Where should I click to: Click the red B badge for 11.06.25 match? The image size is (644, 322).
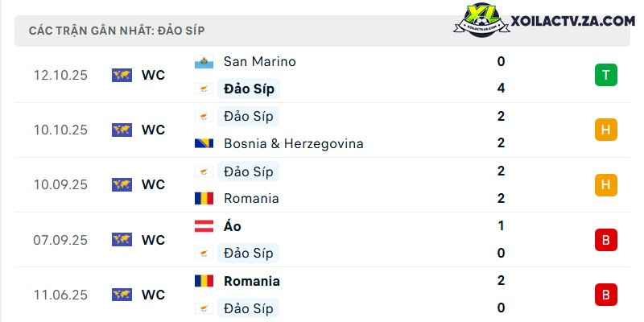[x=606, y=295]
